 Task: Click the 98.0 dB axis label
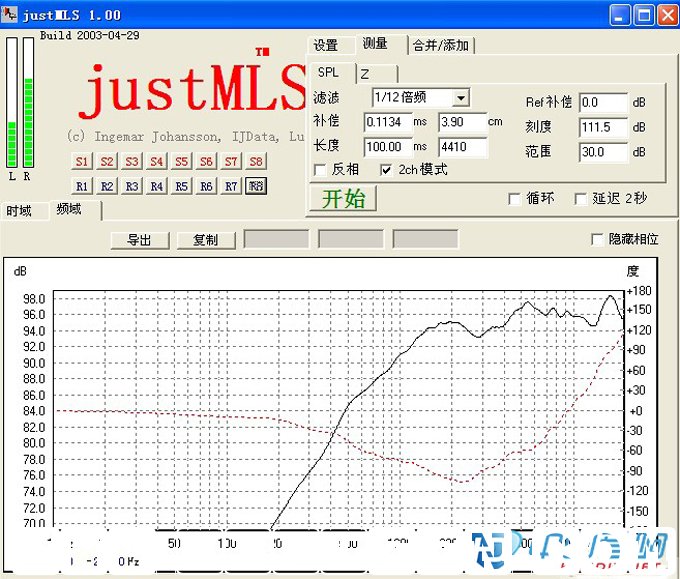coord(34,299)
